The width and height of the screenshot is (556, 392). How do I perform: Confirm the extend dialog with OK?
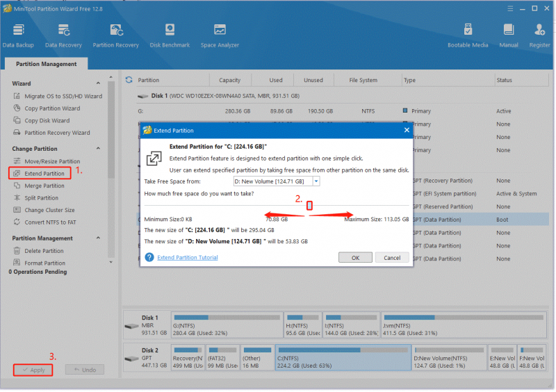pyautogui.click(x=355, y=258)
